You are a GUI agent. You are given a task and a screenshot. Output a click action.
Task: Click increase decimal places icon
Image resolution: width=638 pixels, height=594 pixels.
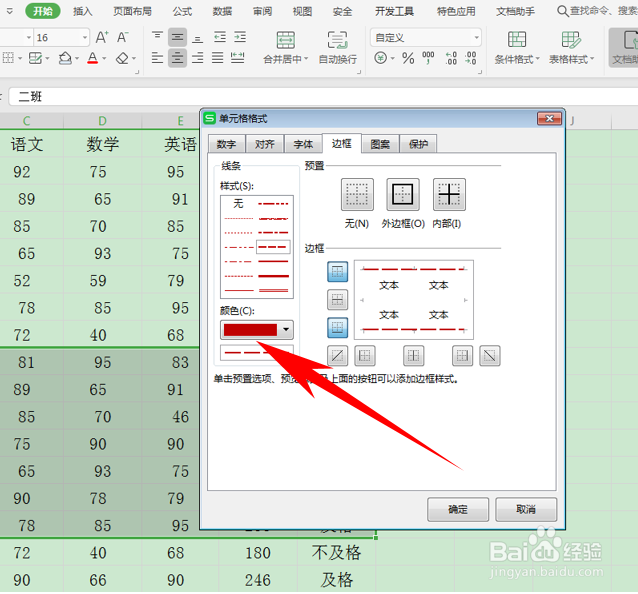click(x=451, y=58)
